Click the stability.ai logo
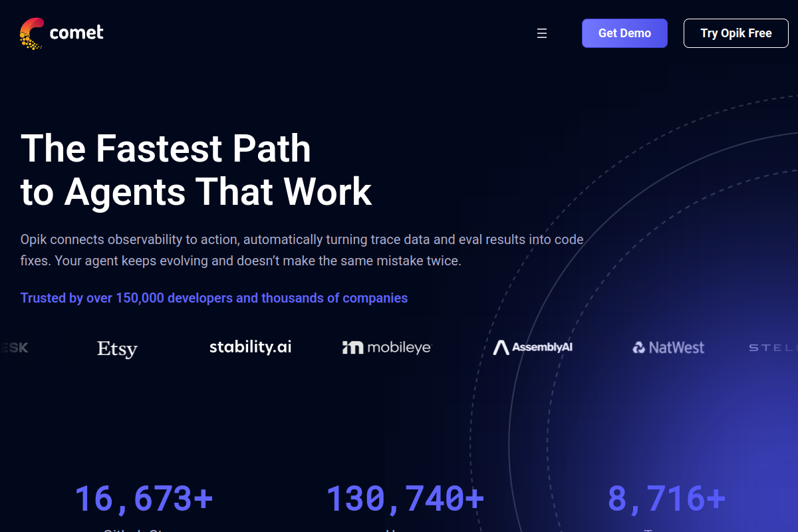The height and width of the screenshot is (532, 798). (250, 346)
